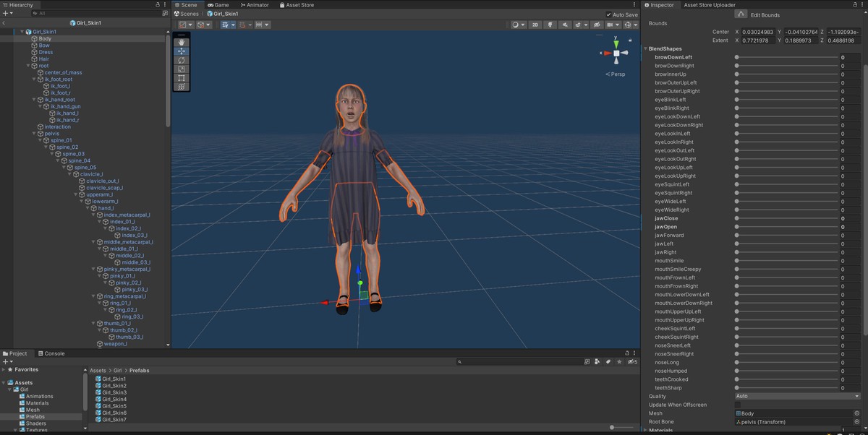Select the Hand view tool
Image resolution: width=868 pixels, height=435 pixels.
click(x=182, y=43)
